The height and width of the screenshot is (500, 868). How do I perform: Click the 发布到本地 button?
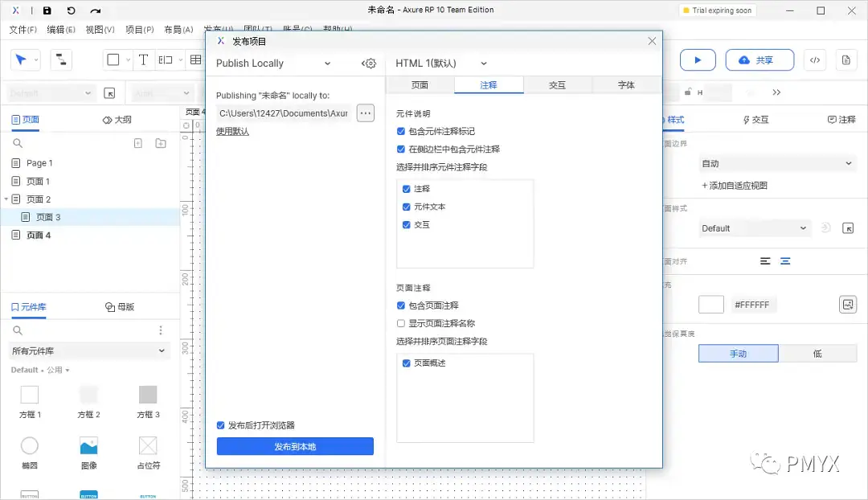[294, 446]
